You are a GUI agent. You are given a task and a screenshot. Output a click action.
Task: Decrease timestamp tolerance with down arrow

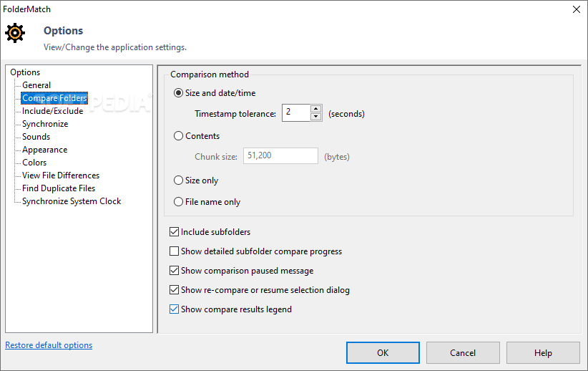[x=316, y=117]
